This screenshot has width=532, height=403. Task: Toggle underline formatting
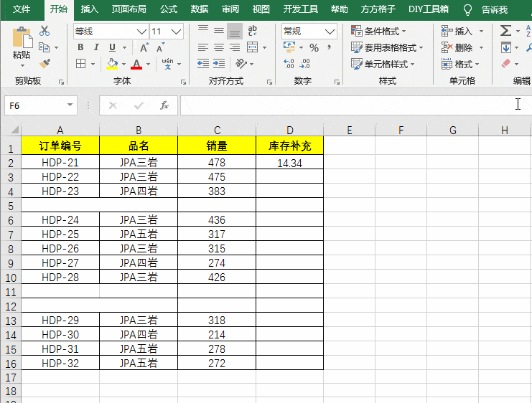coord(112,47)
